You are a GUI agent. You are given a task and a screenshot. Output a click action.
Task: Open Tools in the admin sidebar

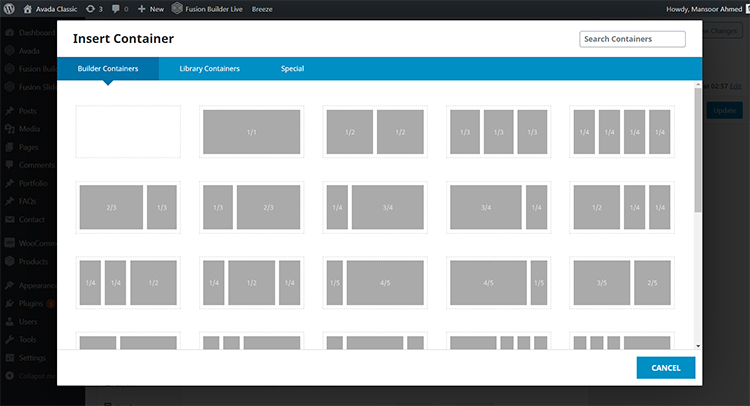click(x=22, y=340)
